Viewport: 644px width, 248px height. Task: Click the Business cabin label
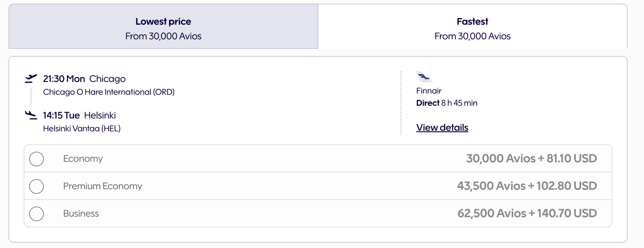pos(81,214)
